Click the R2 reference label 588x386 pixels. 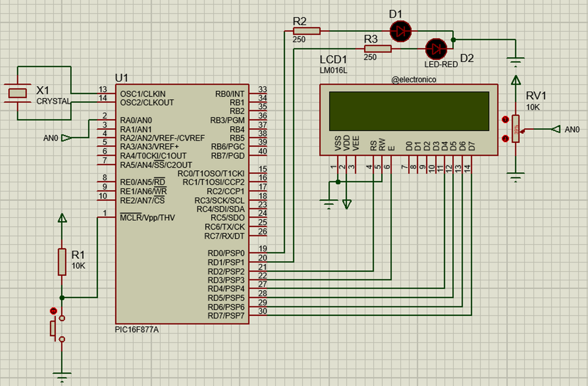click(x=300, y=21)
